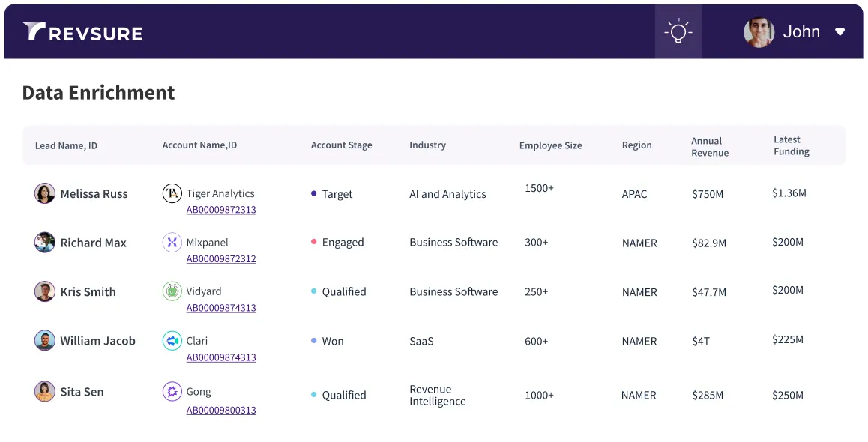Click the $250M latest funding value

coord(788,395)
